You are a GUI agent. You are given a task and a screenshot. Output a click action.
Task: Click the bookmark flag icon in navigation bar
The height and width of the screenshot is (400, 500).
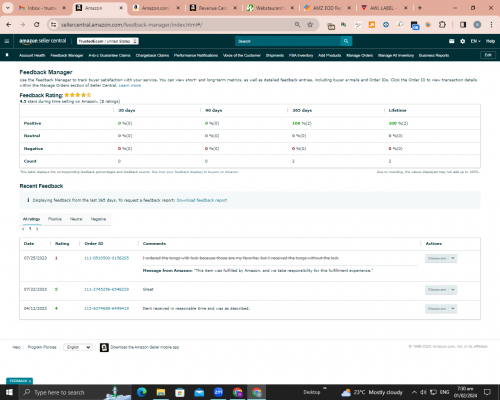coord(7,55)
